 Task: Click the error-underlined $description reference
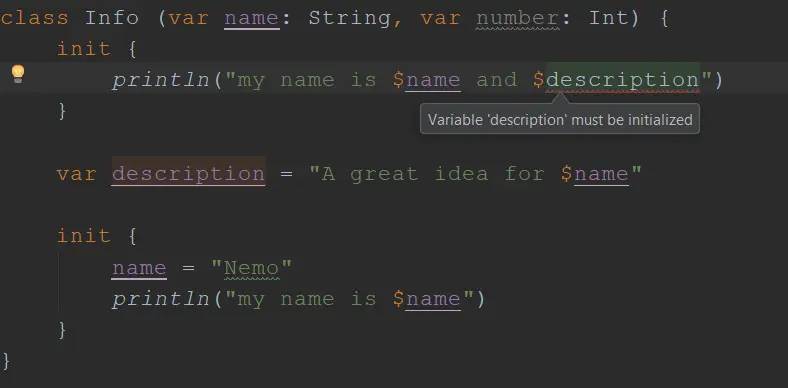617,80
